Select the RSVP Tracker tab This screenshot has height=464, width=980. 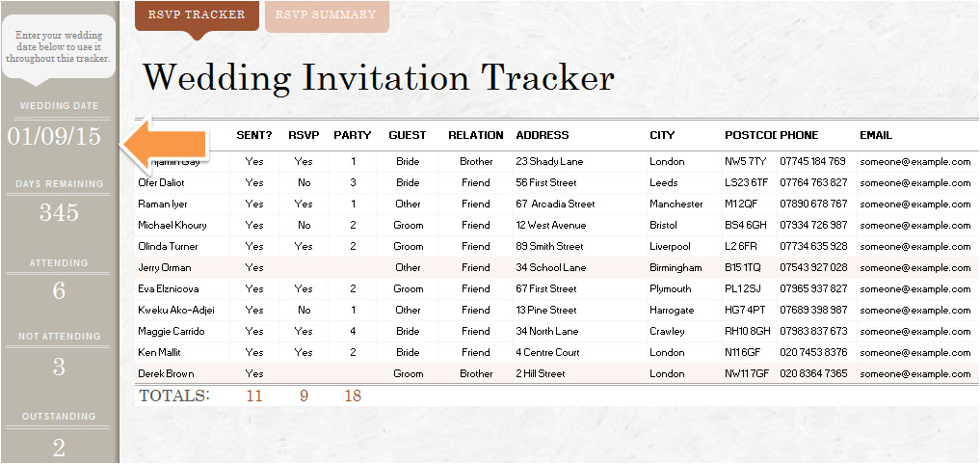click(x=197, y=15)
